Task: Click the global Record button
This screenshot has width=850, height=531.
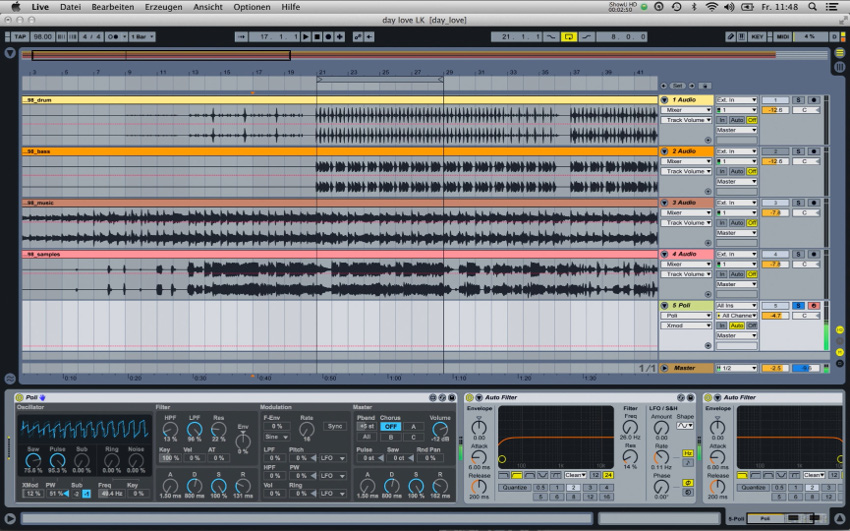Action: 329,37
